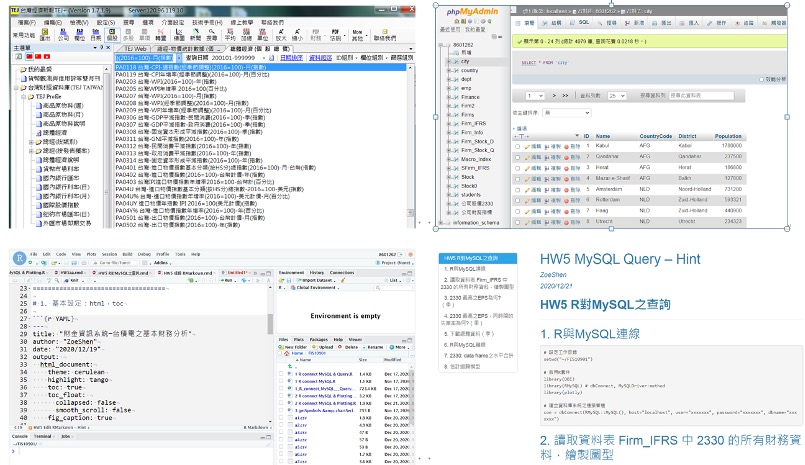Check the Amsterdam row checkbox
This screenshot has width=805, height=465.
(x=517, y=189)
